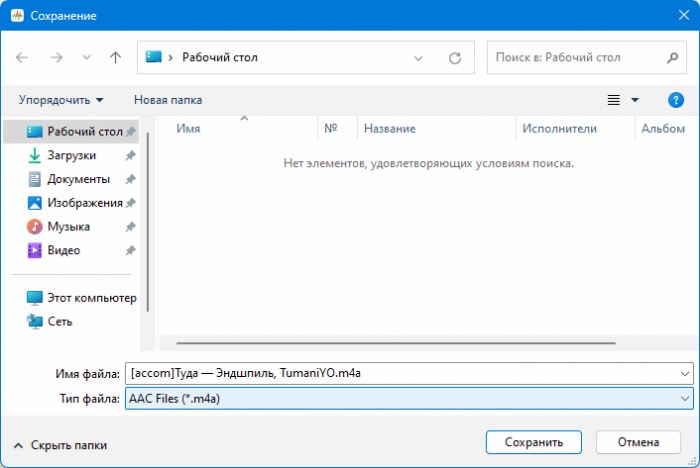Expand the address bar history dropdown
Image resolution: width=700 pixels, height=468 pixels.
click(x=418, y=58)
